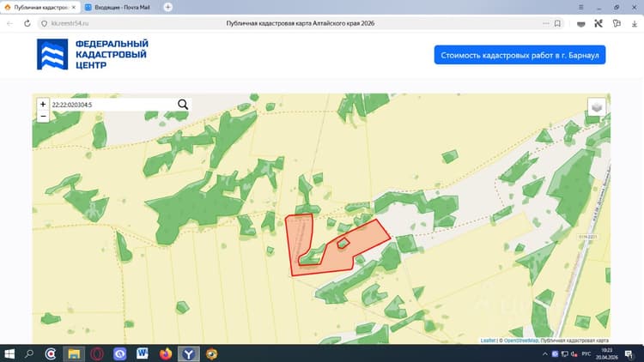The height and width of the screenshot is (362, 644).
Task: Zoom out the map with minus button
Action: tap(43, 117)
